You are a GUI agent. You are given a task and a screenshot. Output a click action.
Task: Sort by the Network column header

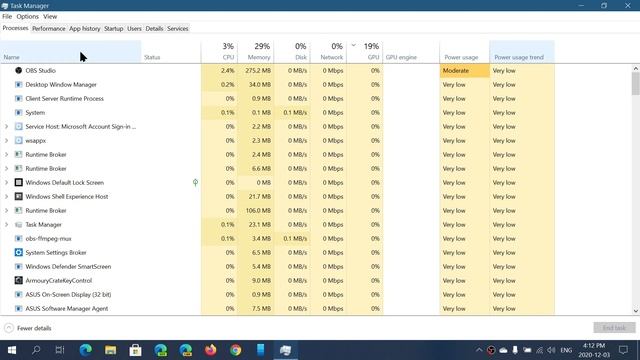[328, 52]
